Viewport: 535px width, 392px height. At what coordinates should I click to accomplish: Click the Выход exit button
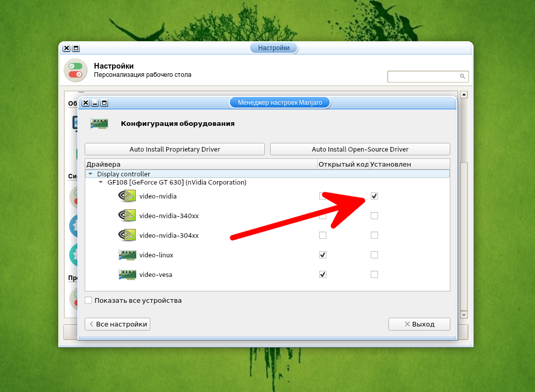419,324
